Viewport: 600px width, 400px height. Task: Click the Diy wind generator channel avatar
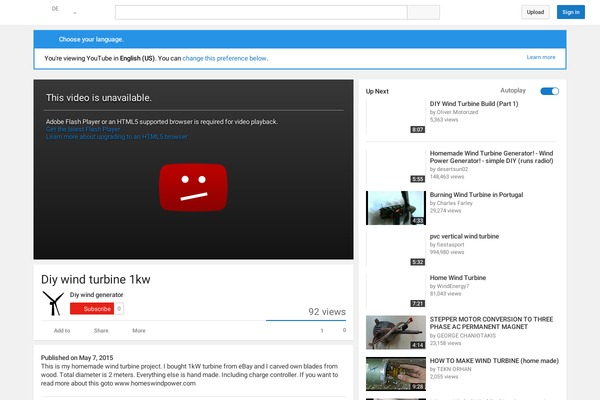(x=53, y=303)
